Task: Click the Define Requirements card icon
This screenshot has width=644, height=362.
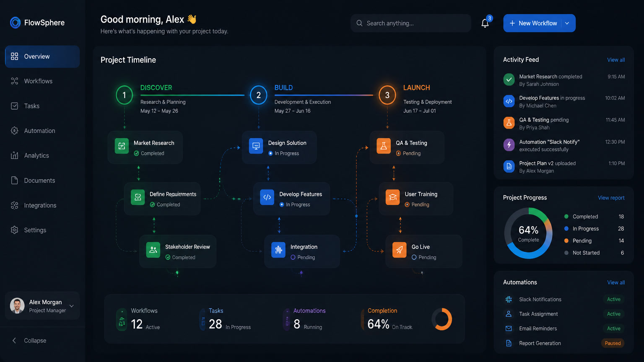Action: (138, 197)
